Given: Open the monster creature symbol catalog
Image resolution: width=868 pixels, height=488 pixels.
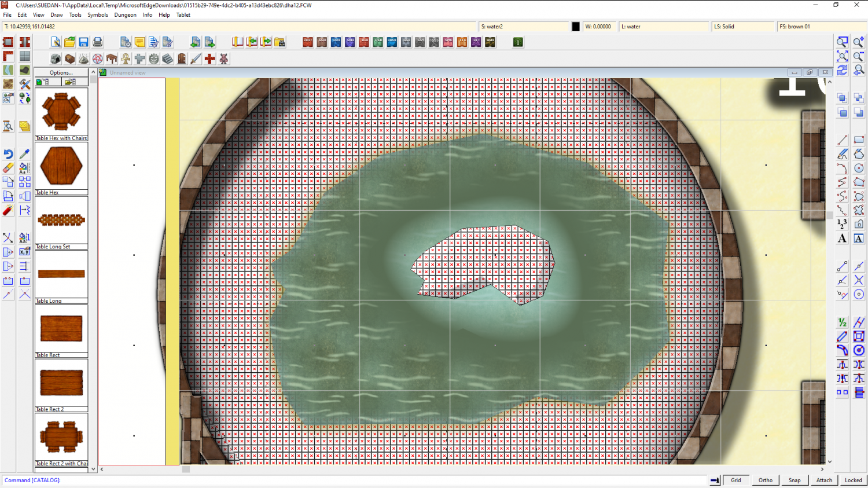Looking at the screenshot, I should 224,58.
